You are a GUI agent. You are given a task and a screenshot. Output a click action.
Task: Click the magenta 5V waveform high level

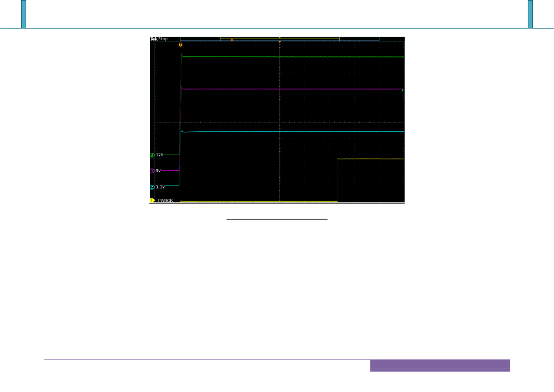tap(292, 89)
